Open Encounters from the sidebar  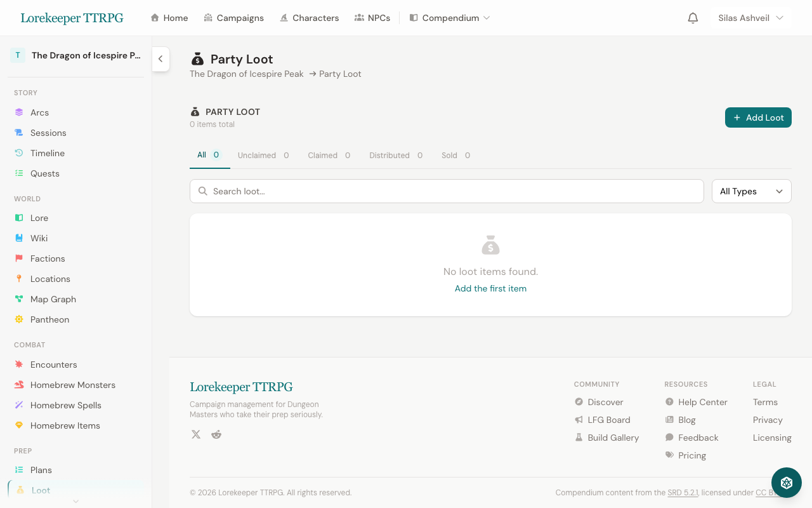click(x=53, y=364)
